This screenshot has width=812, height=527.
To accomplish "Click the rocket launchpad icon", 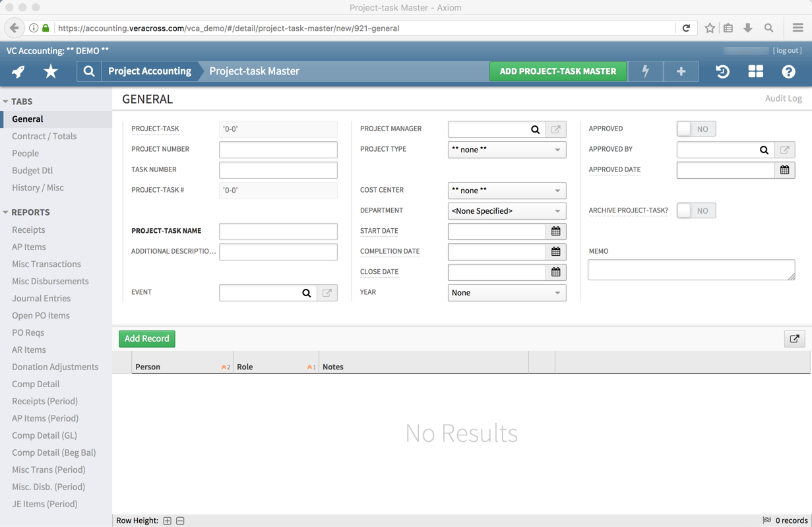I will tap(18, 71).
